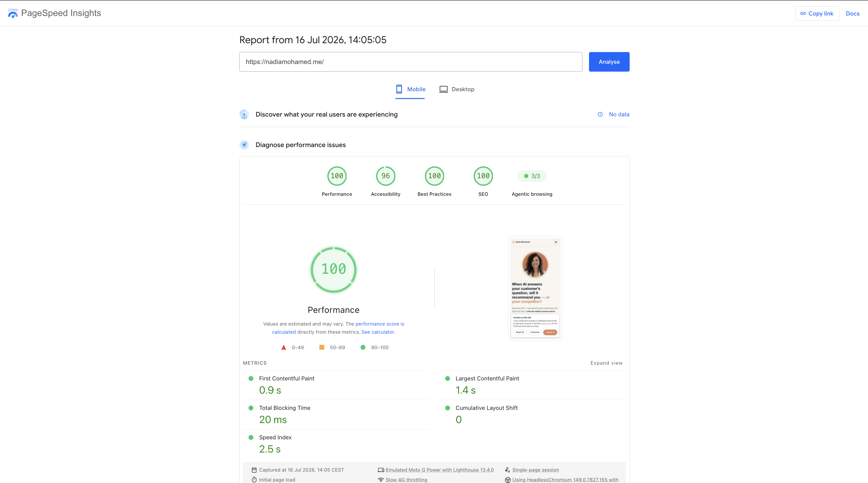Click the 'Captured at 16 Jul 2026, 14:05 CEST' text
The width and height of the screenshot is (868, 483).
point(301,470)
